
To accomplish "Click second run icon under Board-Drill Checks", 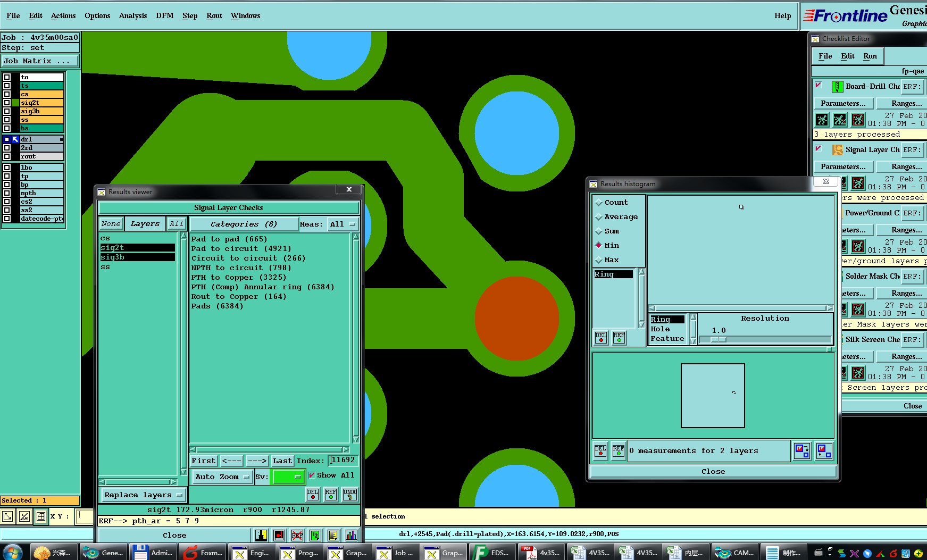I will point(840,120).
